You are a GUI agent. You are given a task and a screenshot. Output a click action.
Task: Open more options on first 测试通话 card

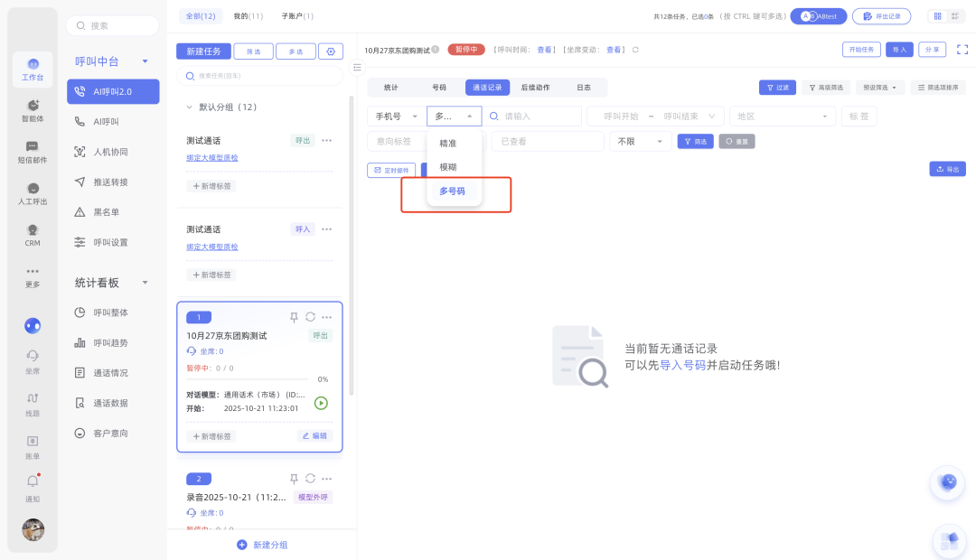[x=326, y=140]
